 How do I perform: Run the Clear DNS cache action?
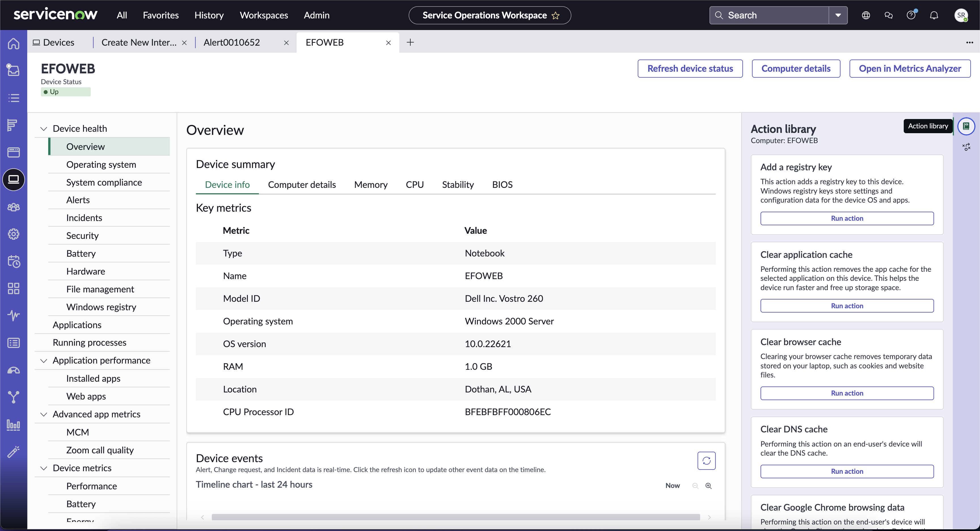pos(847,471)
